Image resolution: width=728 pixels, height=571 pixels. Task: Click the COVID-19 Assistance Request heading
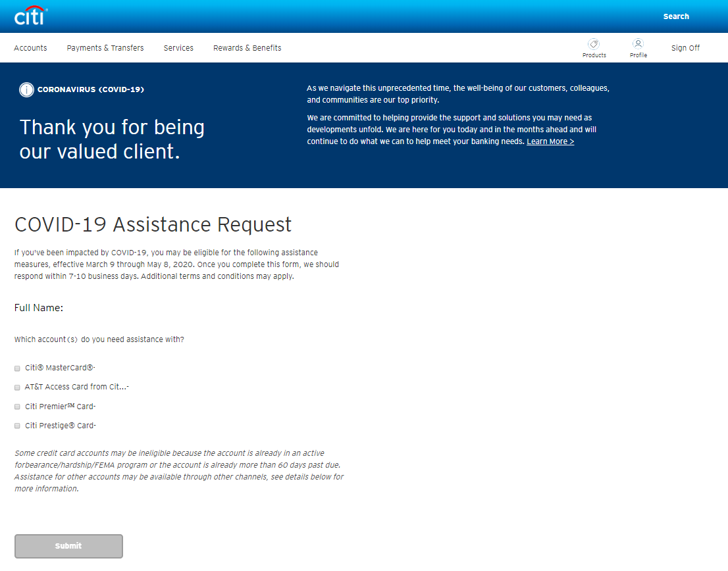tap(153, 224)
